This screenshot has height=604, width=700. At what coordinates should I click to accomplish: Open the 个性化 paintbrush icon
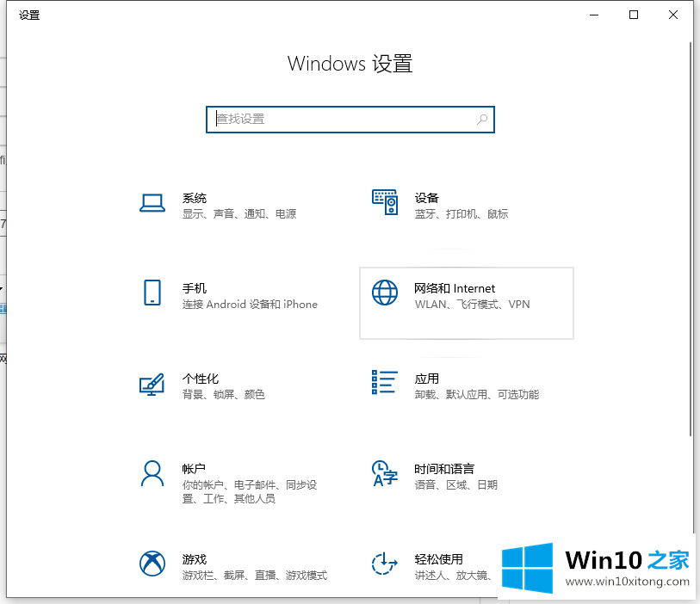(152, 384)
